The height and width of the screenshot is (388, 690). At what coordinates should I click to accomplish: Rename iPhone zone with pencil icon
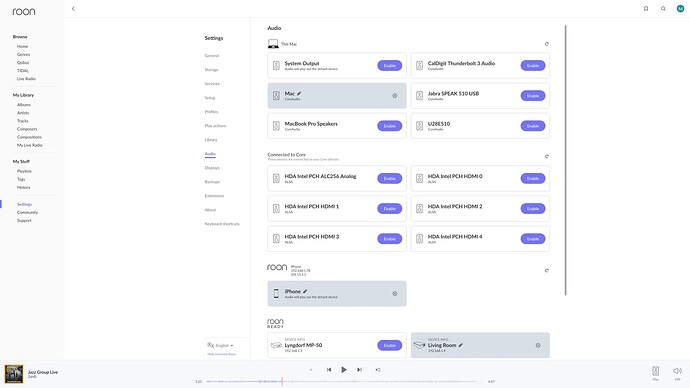point(305,291)
